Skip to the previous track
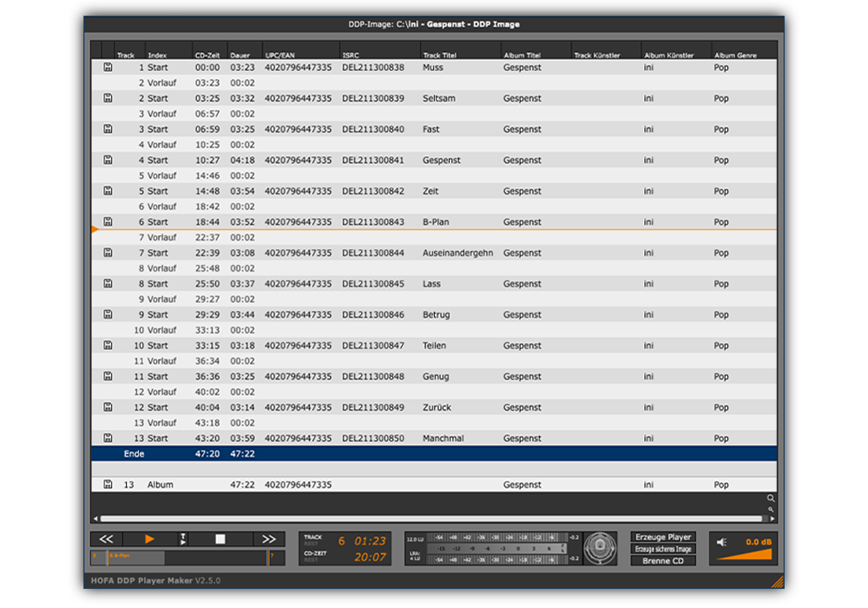The height and width of the screenshot is (608, 868). pyautogui.click(x=106, y=539)
